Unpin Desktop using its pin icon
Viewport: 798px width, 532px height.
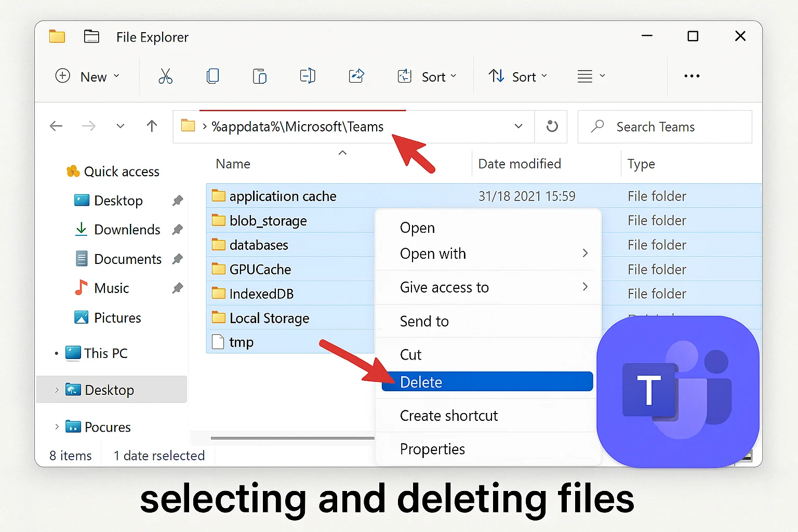click(178, 200)
